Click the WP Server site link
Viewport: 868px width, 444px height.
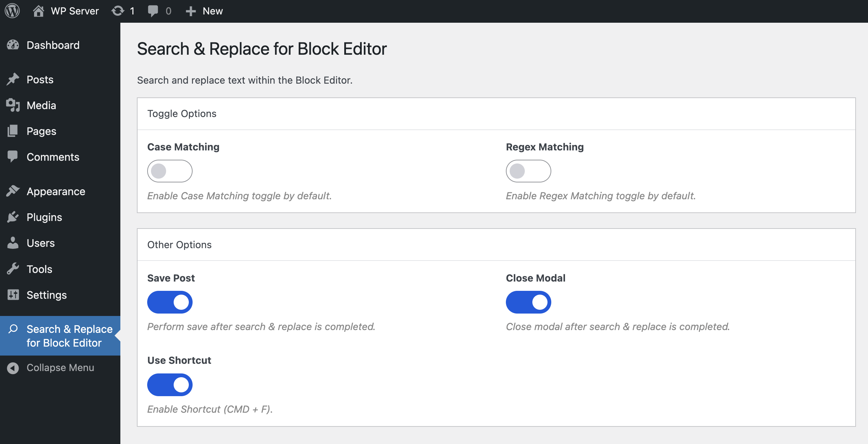[75, 11]
